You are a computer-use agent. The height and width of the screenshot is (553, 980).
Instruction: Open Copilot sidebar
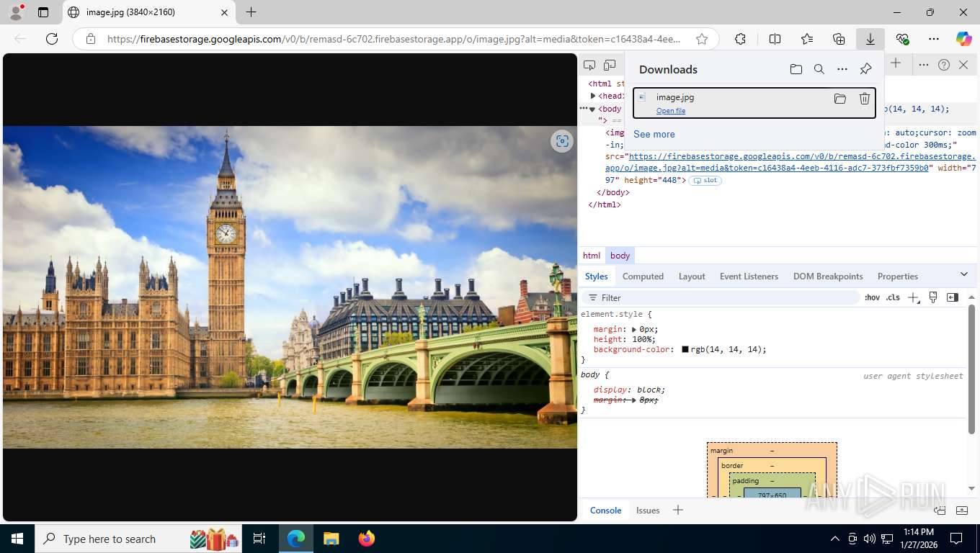(964, 39)
